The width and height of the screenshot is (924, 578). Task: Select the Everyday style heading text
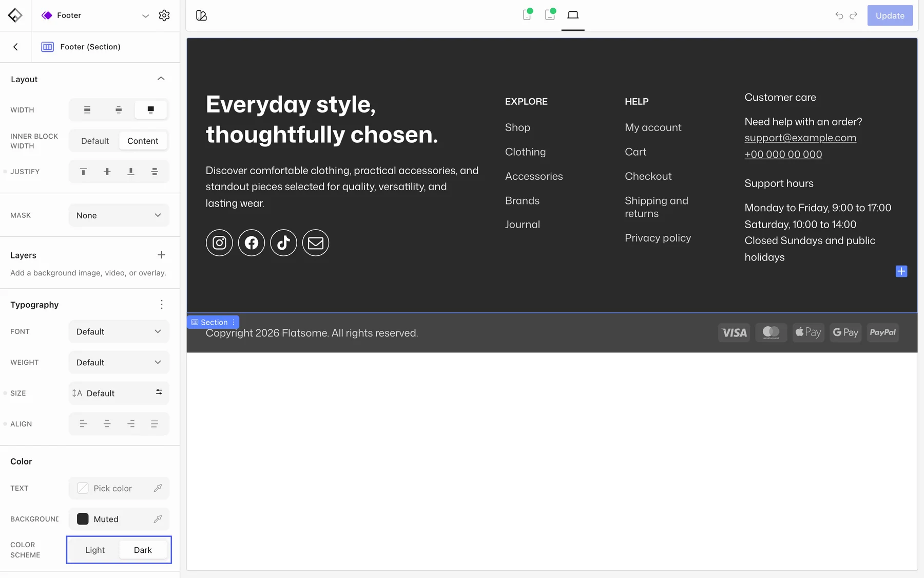point(322,119)
